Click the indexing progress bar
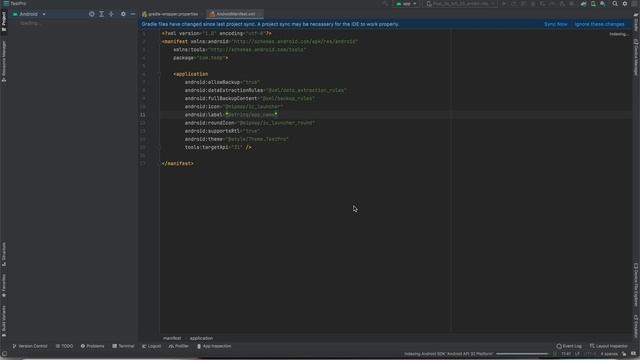Image resolution: width=640 pixels, height=360 pixels. [522, 354]
